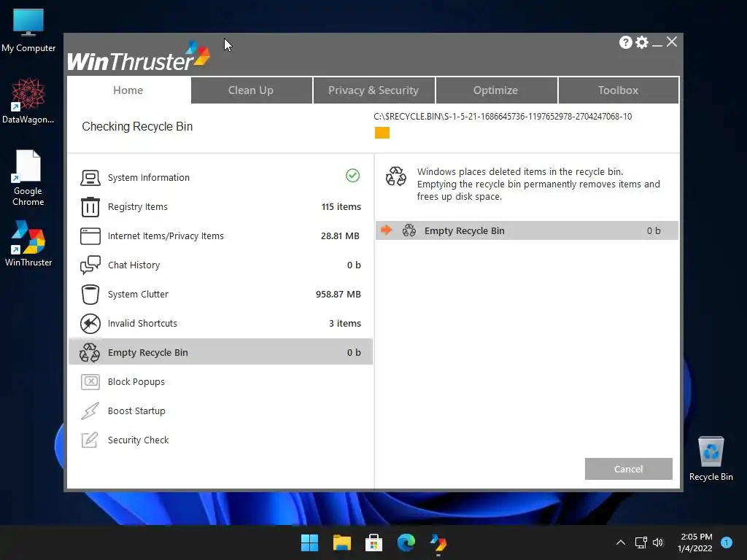
Task: Click WinThruster taskbar icon
Action: point(438,542)
